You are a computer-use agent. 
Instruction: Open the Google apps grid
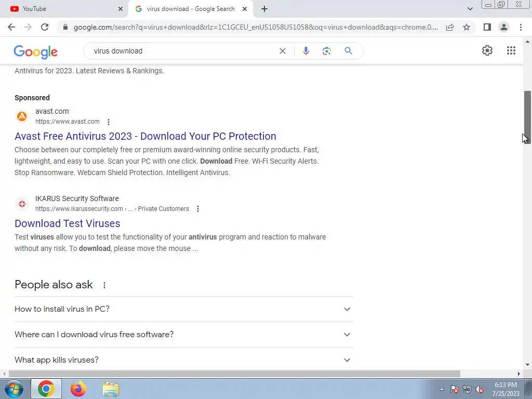[511, 50]
